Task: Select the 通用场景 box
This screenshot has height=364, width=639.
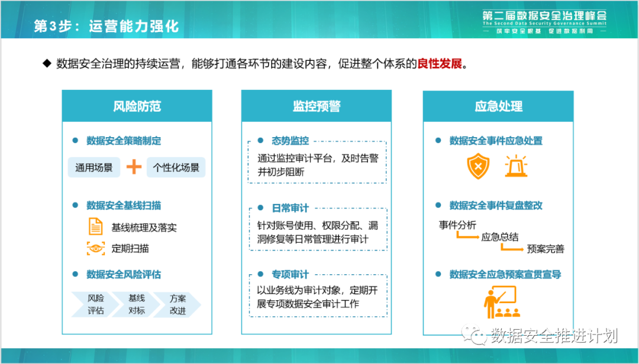Action: pos(94,167)
